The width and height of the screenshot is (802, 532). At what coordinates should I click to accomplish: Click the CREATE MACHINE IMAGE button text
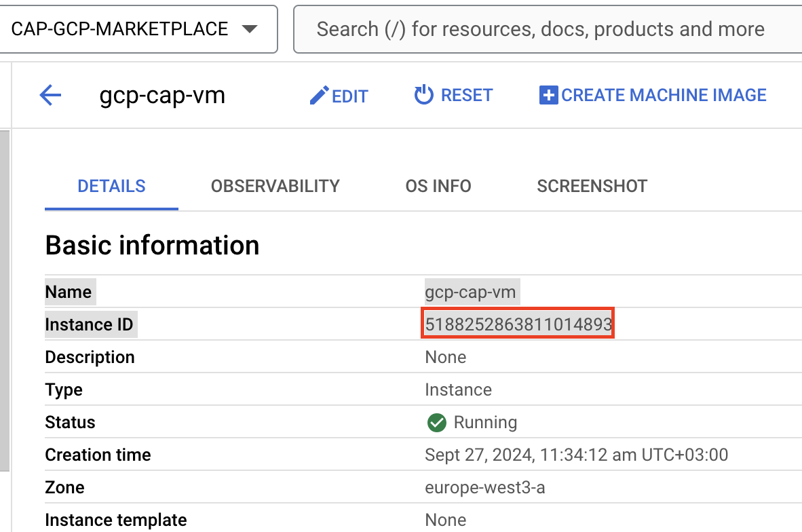pyautogui.click(x=664, y=96)
